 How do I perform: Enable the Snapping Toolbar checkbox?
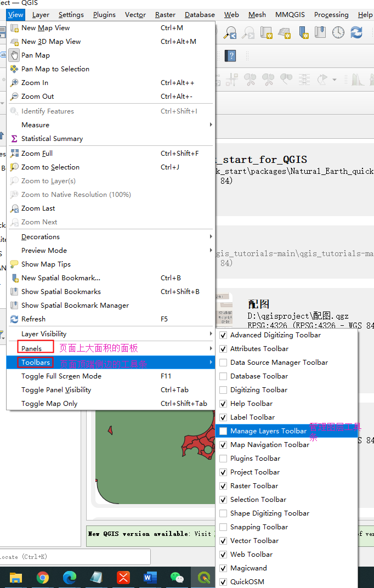pyautogui.click(x=223, y=527)
